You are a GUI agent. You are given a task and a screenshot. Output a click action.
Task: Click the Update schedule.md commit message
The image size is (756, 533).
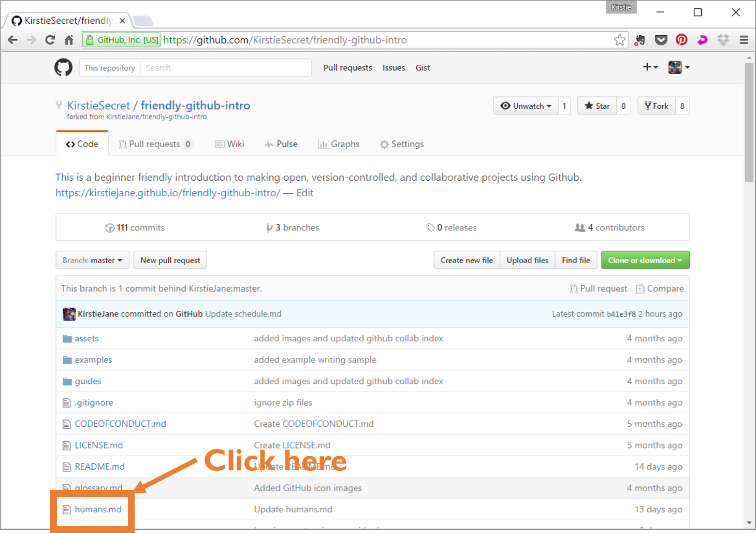click(243, 314)
